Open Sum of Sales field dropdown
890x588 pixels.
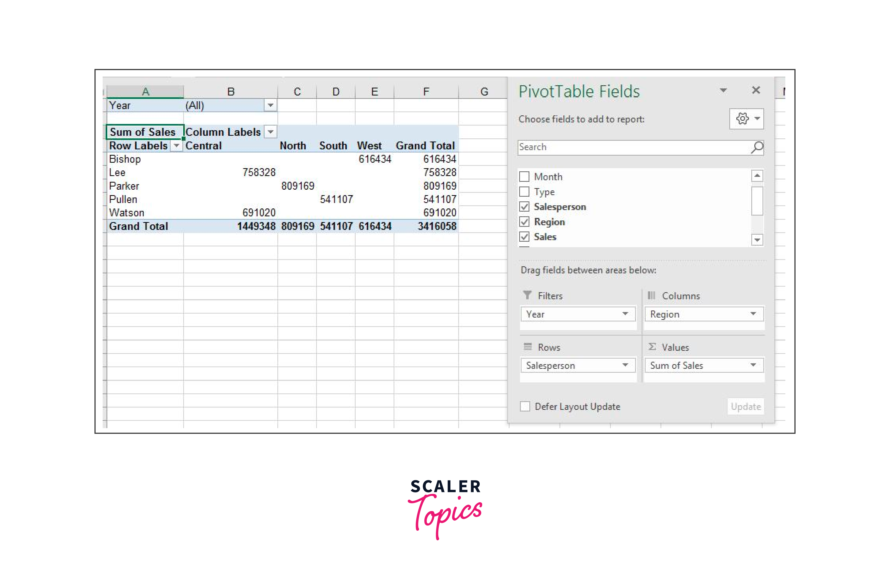(753, 365)
